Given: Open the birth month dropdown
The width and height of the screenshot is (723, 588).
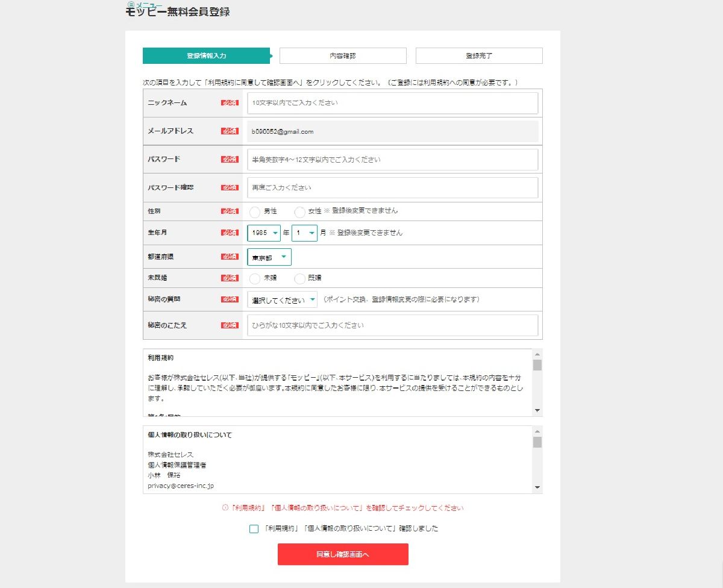Looking at the screenshot, I should pyautogui.click(x=304, y=233).
